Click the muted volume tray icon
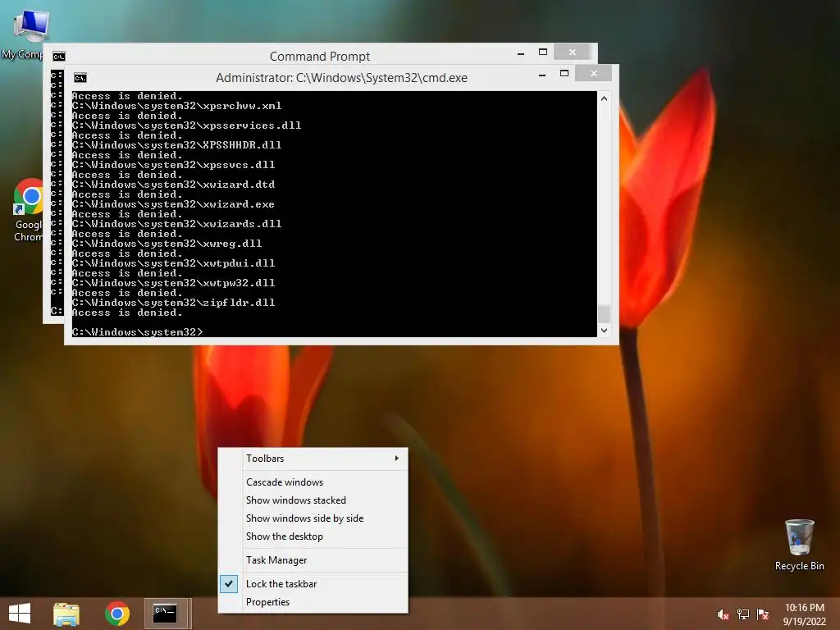 coord(723,614)
